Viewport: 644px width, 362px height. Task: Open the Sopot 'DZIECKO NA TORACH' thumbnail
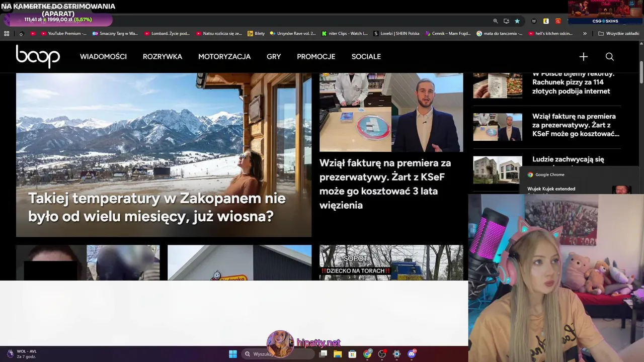click(x=391, y=262)
